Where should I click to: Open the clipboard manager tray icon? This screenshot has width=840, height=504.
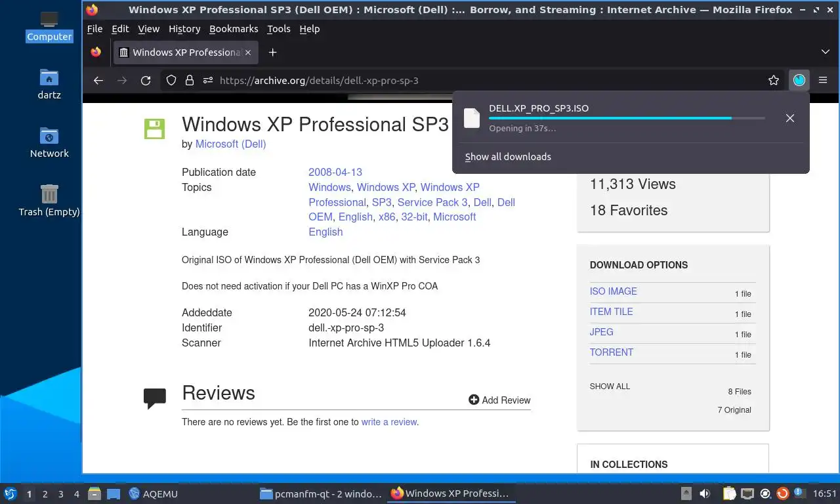tap(730, 493)
